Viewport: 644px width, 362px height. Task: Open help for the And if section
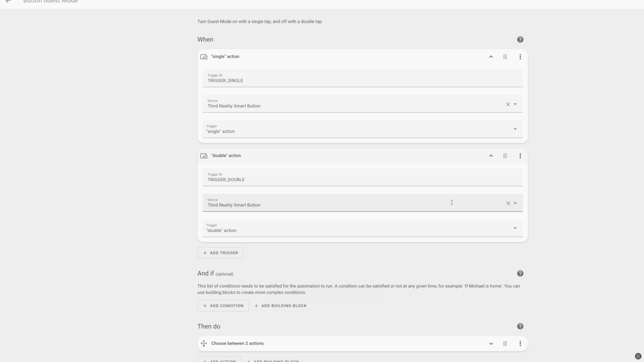tap(520, 274)
